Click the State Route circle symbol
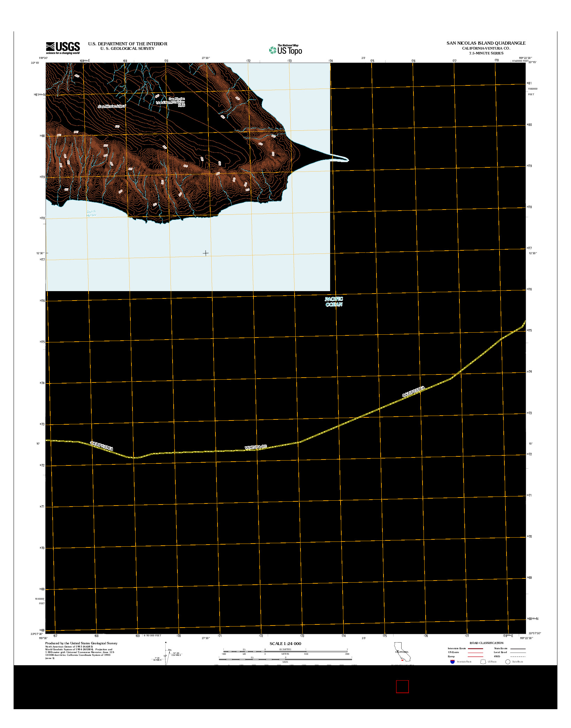This screenshot has height=728, width=571. click(508, 662)
